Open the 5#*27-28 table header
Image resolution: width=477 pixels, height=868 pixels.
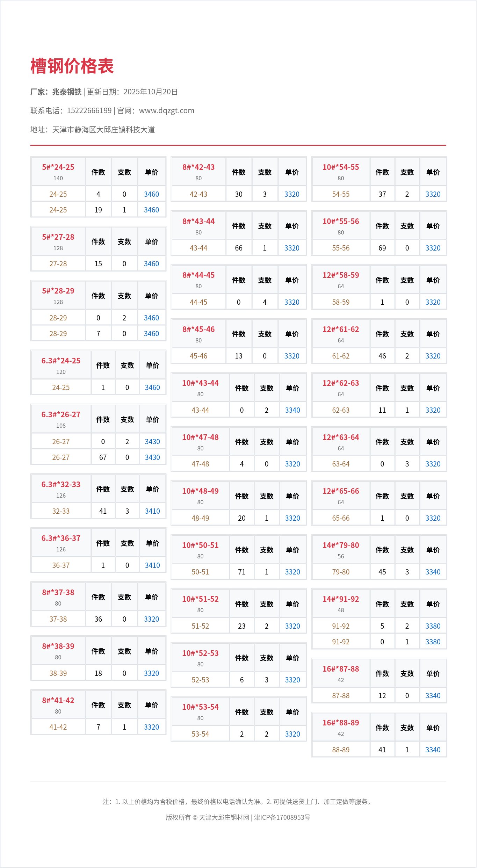click(58, 237)
